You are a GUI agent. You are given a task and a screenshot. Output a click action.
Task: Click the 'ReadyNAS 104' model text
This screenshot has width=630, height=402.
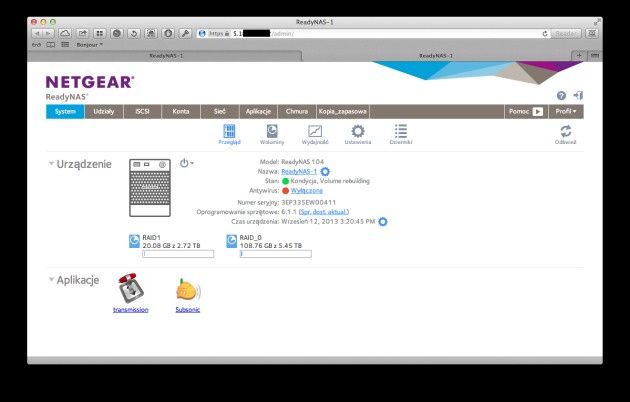pos(303,162)
